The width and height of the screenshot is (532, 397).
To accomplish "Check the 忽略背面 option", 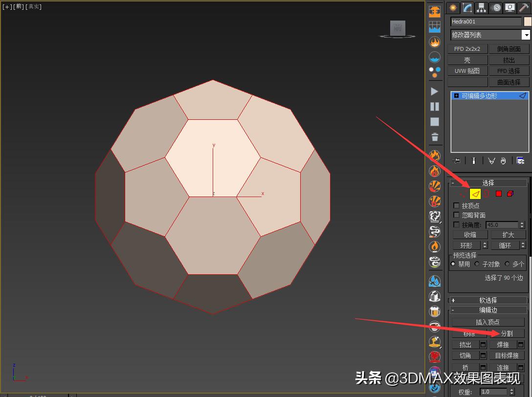I will (x=457, y=215).
